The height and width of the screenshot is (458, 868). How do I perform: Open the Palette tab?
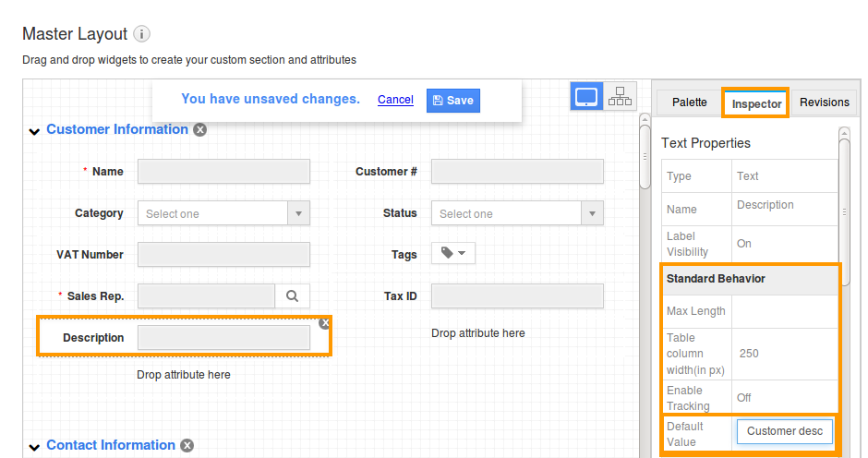pos(689,102)
